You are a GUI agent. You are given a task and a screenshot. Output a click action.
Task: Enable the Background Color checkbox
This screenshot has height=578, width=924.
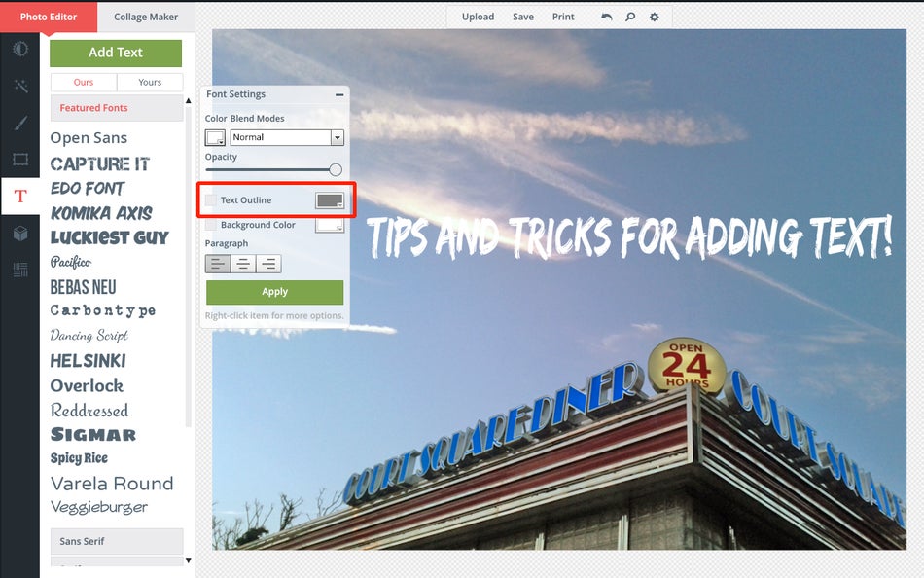click(x=210, y=224)
